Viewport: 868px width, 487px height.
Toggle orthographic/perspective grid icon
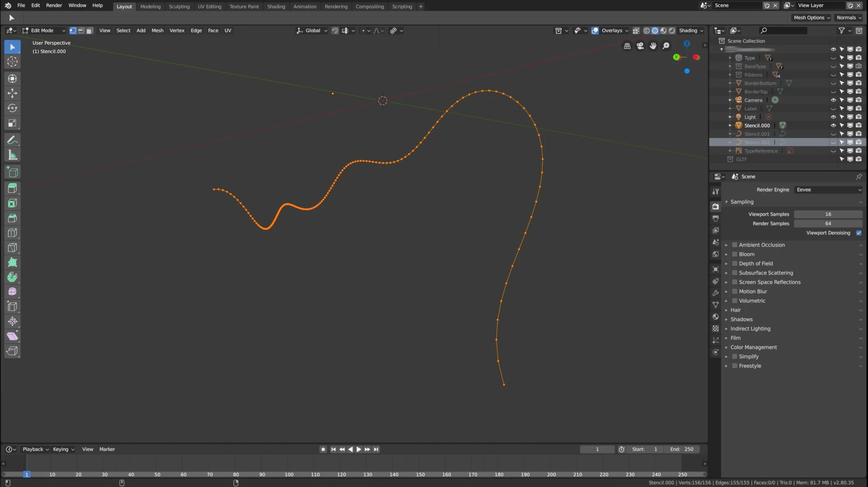click(627, 46)
